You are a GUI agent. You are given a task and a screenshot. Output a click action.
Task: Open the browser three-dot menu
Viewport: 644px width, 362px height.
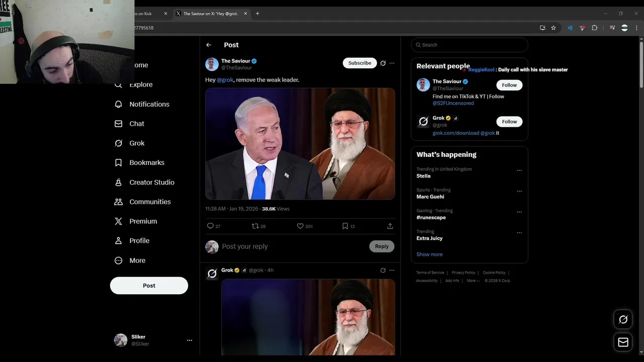click(x=636, y=28)
